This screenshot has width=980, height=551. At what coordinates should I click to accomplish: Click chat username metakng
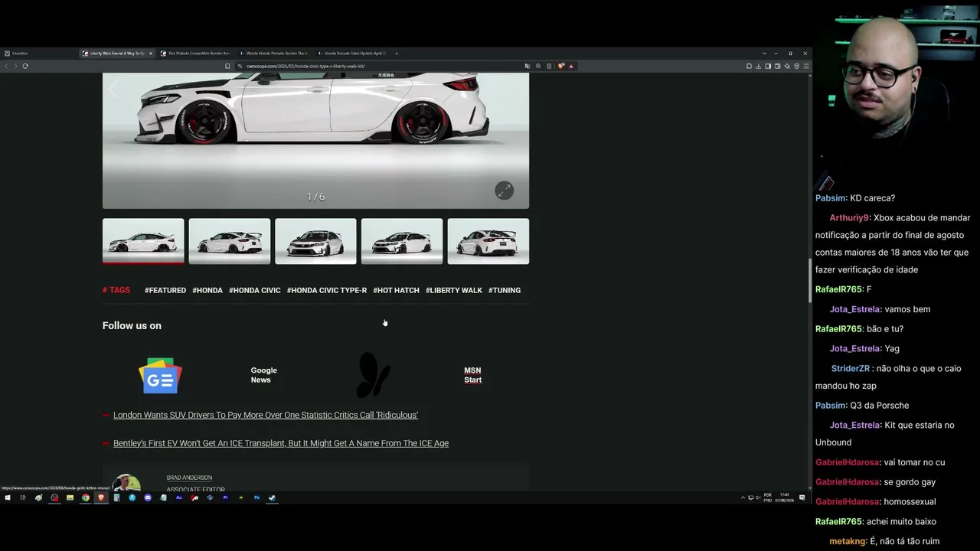pyautogui.click(x=848, y=542)
